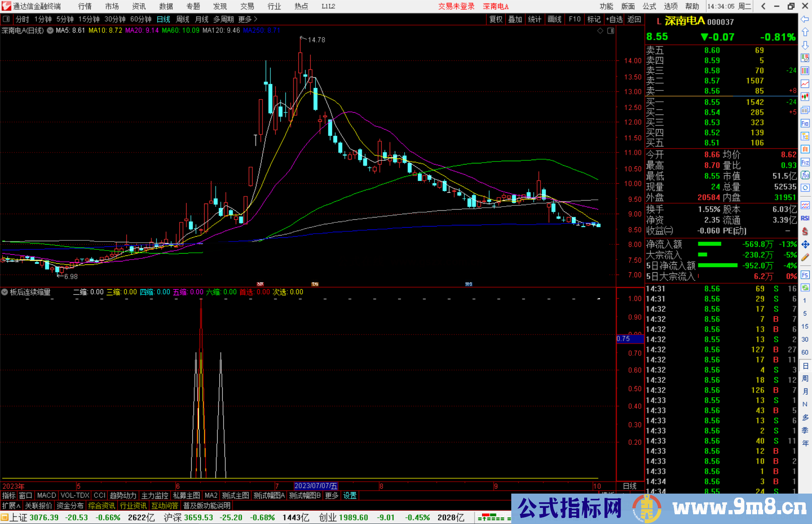Expand 更多 period options in the toolbar
812x524 pixels.
pos(248,19)
